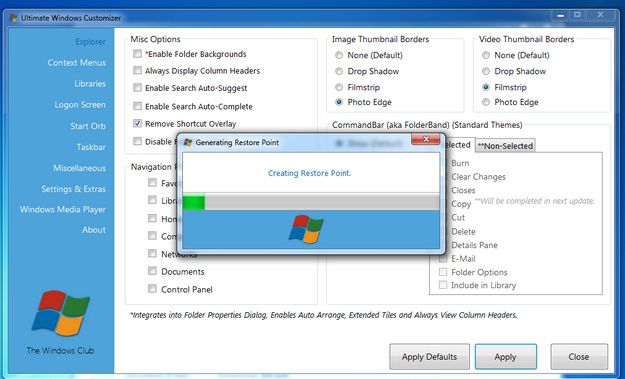Check the Folder Options command item
The height and width of the screenshot is (379, 625).
pyautogui.click(x=443, y=272)
